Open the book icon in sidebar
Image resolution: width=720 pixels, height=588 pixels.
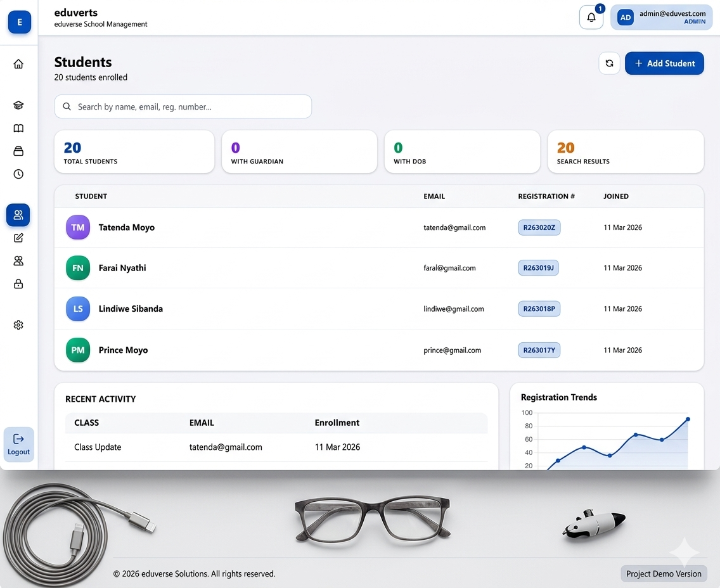coord(18,129)
